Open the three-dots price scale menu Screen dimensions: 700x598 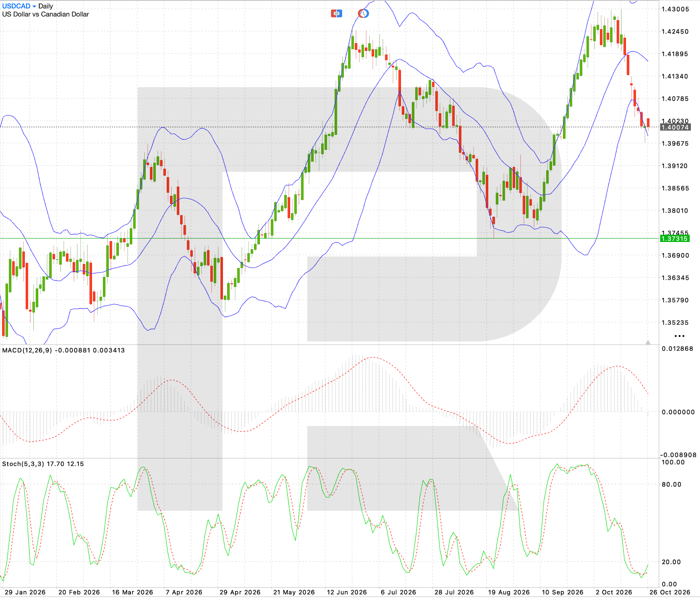pos(679,336)
